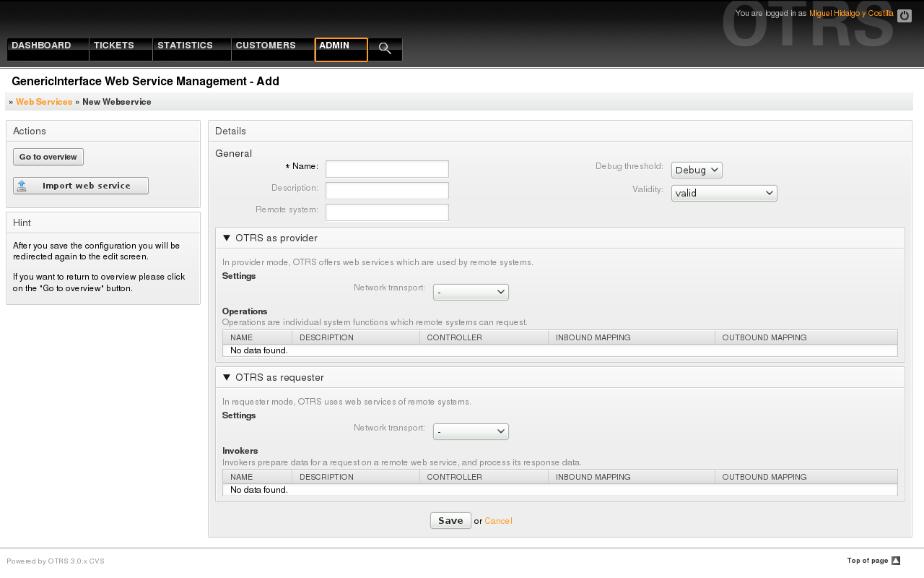
Task: Collapse the OTRS as provider section
Action: (x=227, y=238)
